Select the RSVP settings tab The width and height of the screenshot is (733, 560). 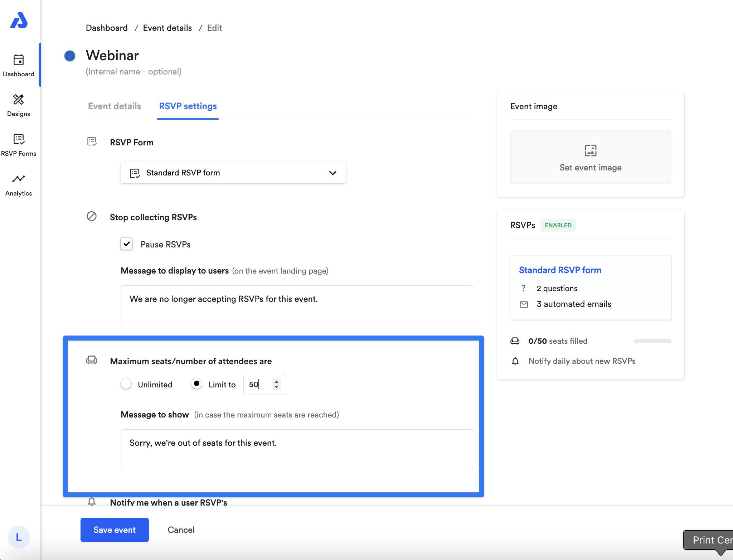(188, 106)
